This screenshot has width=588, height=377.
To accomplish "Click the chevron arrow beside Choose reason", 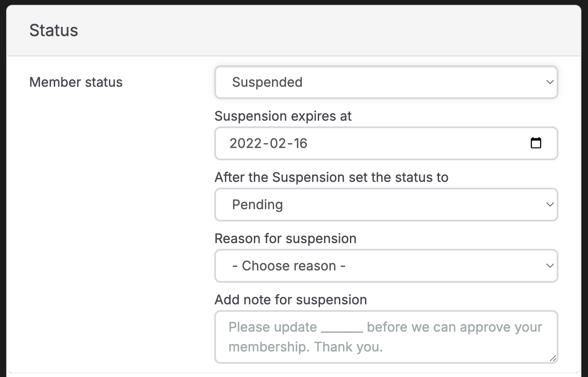I will point(550,266).
